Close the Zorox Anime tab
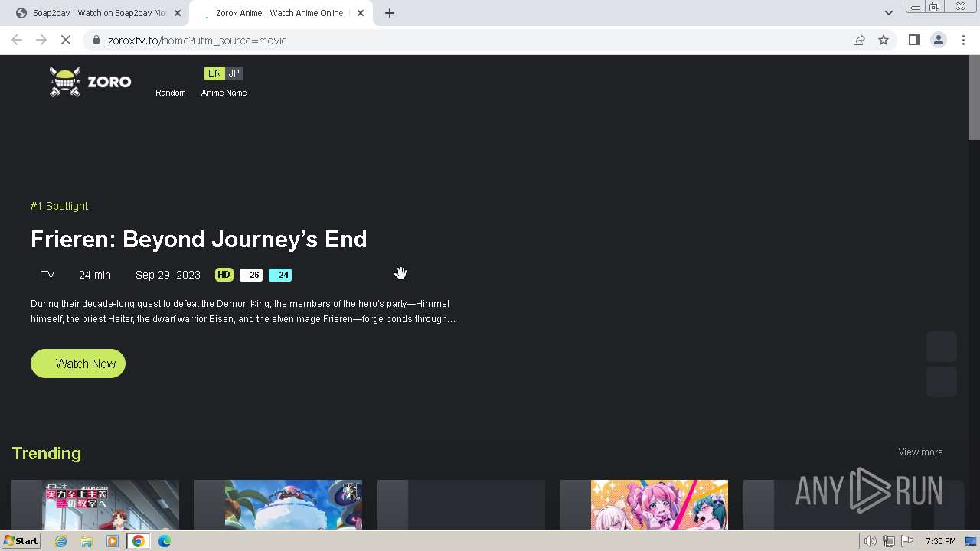 click(x=361, y=13)
